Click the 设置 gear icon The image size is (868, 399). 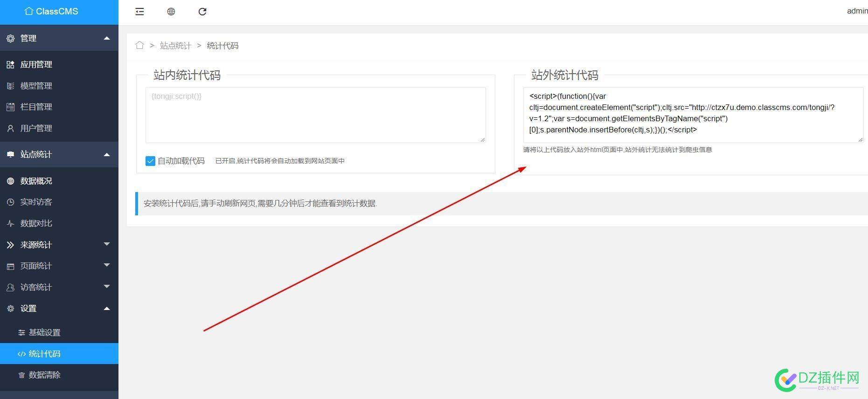[10, 308]
